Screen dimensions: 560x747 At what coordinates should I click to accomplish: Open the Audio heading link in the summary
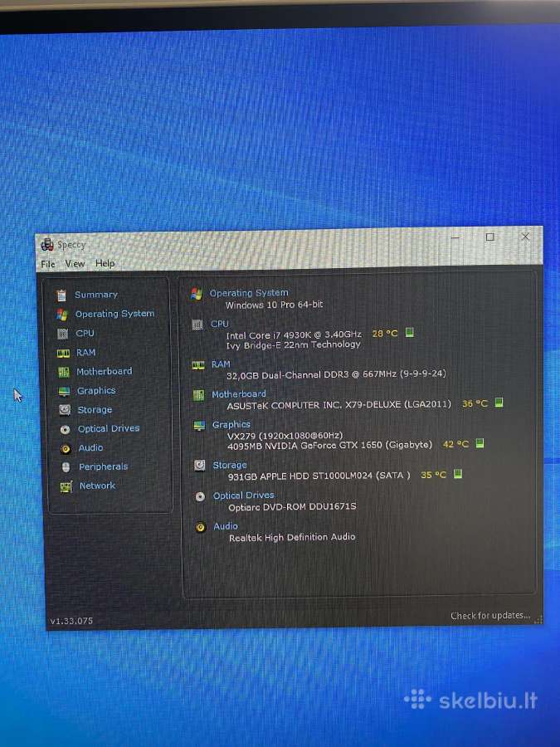(x=225, y=526)
